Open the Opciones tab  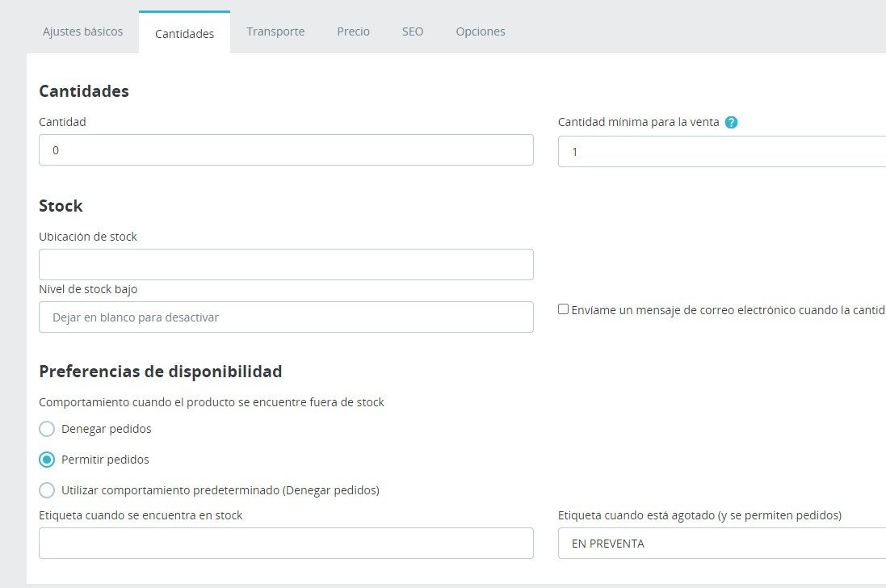[481, 31]
